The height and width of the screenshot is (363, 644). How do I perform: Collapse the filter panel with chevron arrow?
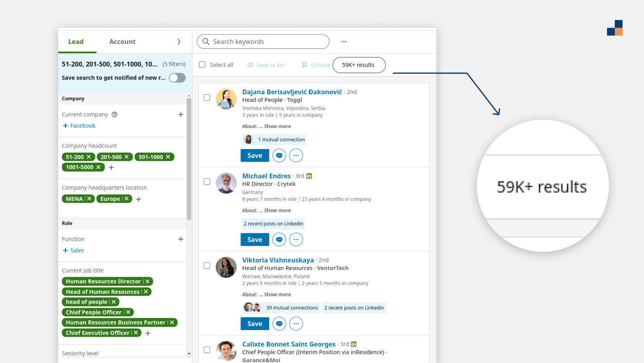(179, 41)
